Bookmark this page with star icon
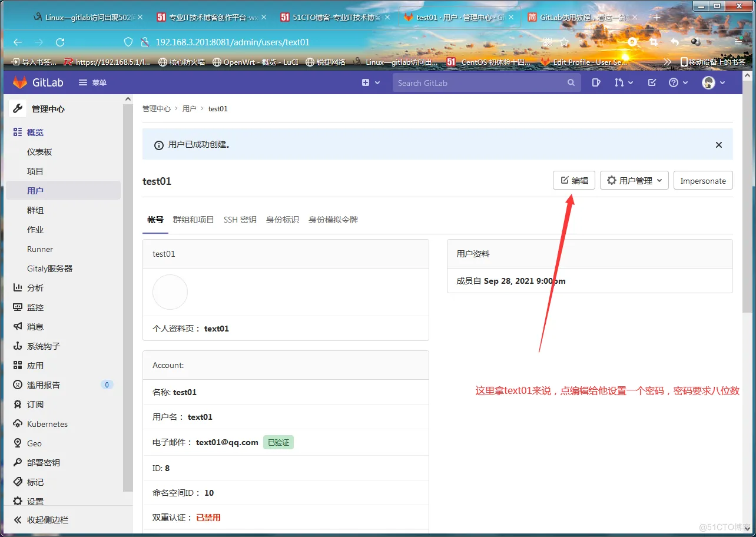Screen dimensions: 756x537 tap(565, 42)
